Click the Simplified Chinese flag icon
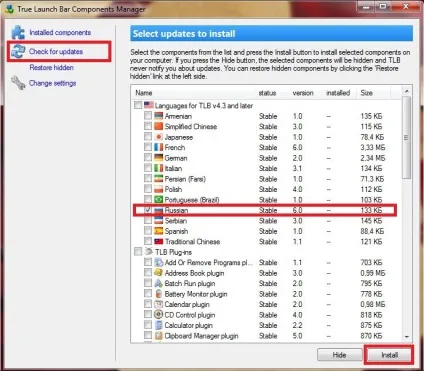The height and width of the screenshot is (371, 424). 159,126
